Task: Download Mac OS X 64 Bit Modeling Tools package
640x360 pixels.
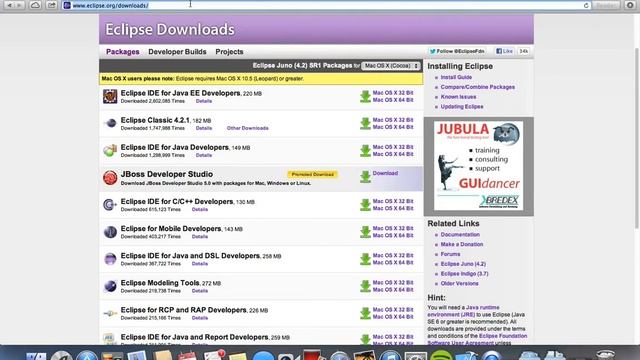Action: (x=393, y=290)
